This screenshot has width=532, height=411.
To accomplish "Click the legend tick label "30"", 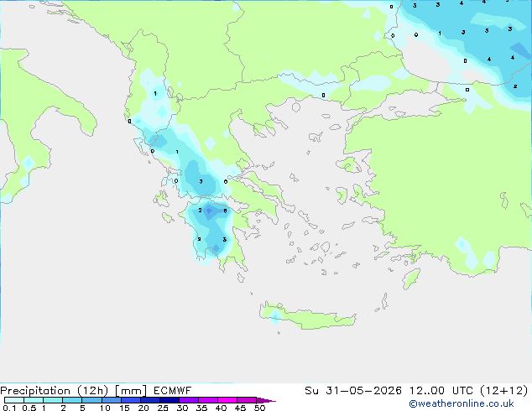I will 183,408.
